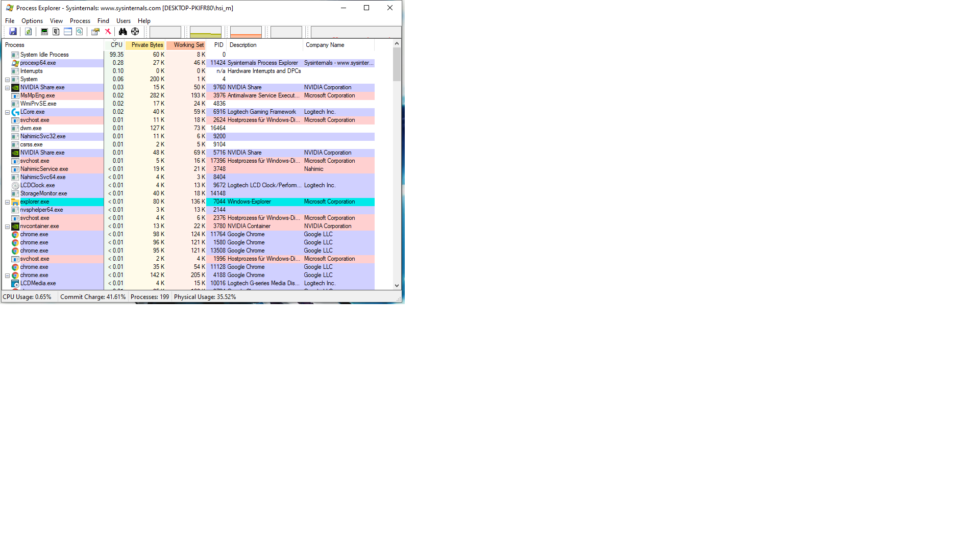Open the Options menu
The width and height of the screenshot is (980, 551).
(x=32, y=21)
